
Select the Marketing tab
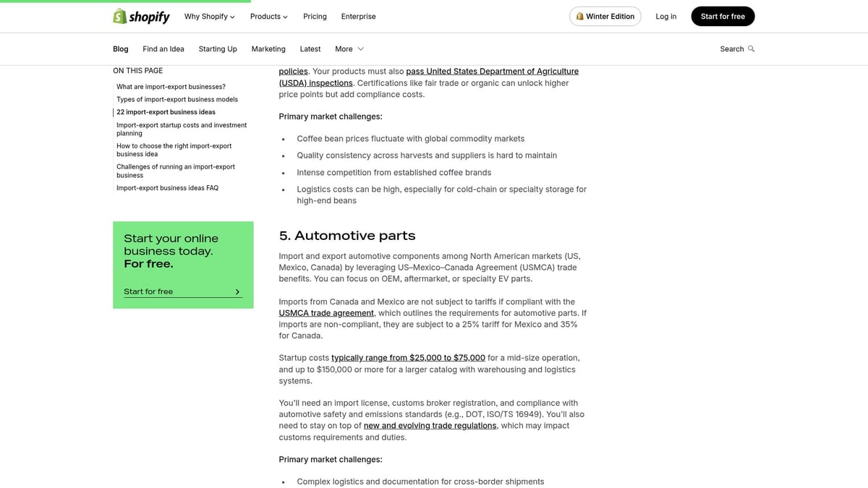coord(268,48)
